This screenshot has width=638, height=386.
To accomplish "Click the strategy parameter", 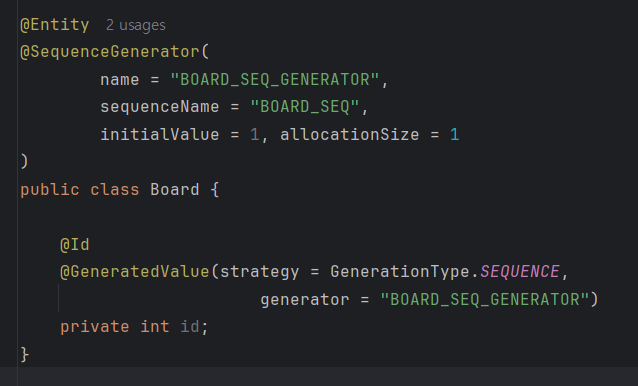I will click(x=260, y=272).
